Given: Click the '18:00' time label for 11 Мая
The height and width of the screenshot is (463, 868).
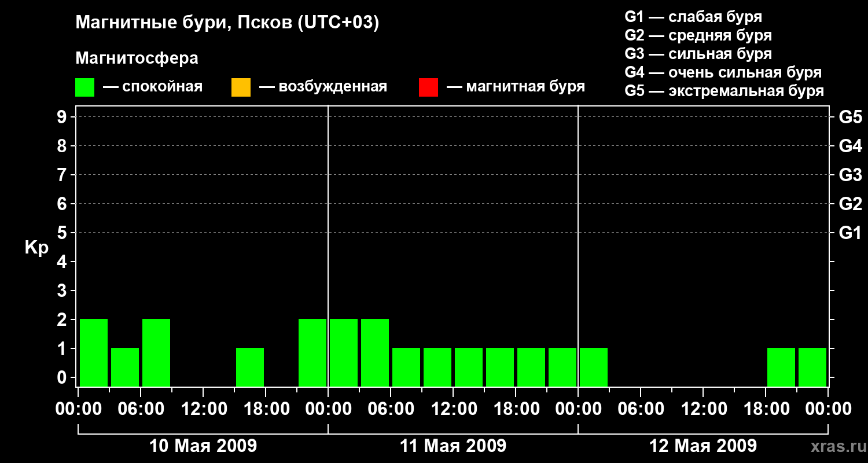Looking at the screenshot, I should point(516,409).
